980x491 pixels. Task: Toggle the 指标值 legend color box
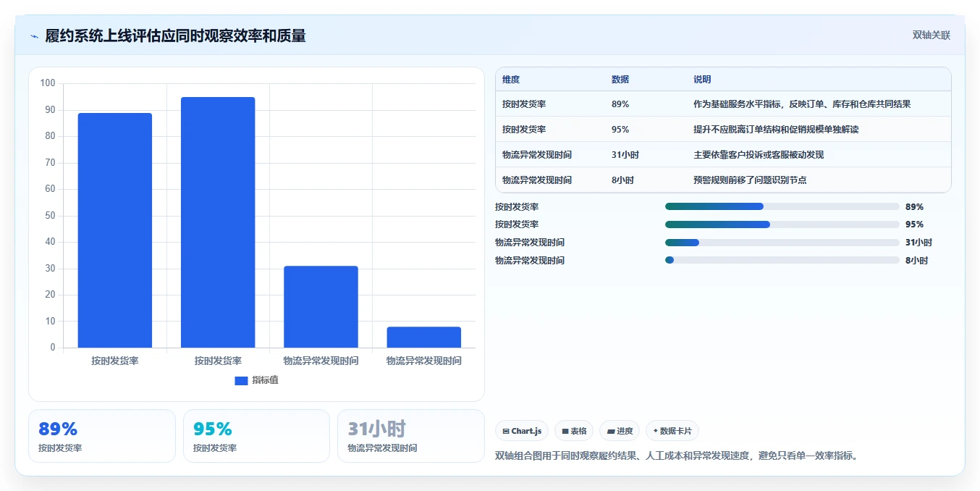(x=241, y=380)
